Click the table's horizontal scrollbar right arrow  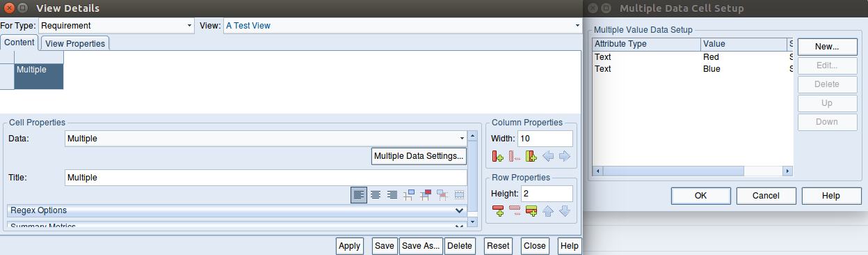(788, 171)
